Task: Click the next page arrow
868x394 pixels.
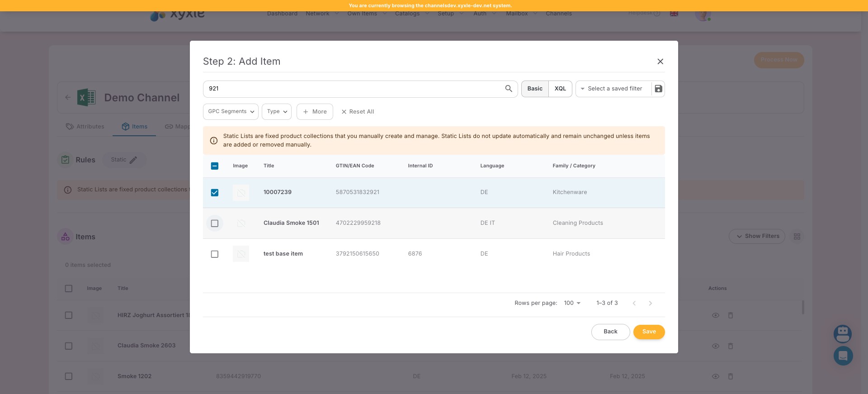Action: point(650,303)
